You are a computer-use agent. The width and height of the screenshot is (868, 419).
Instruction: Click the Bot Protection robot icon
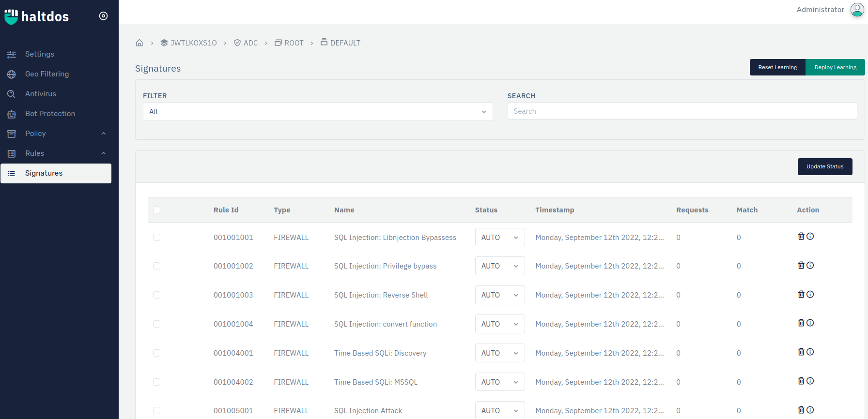[12, 114]
